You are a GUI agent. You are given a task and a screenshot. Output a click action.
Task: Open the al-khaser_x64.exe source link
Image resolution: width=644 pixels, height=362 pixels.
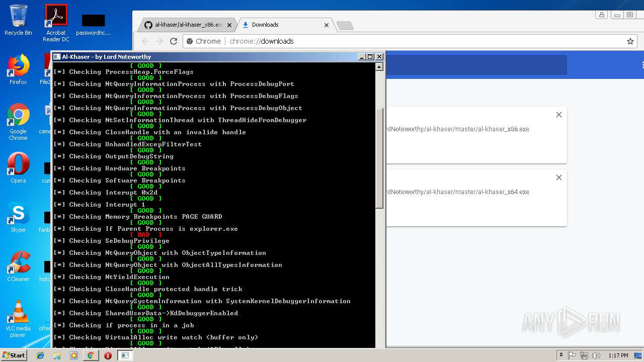pos(458,192)
